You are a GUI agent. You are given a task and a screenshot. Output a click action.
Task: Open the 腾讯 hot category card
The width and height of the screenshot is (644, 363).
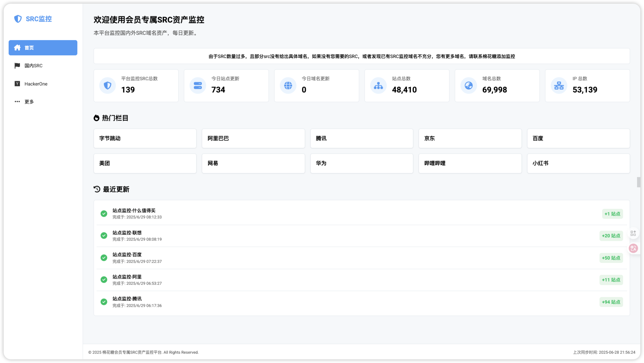click(362, 138)
